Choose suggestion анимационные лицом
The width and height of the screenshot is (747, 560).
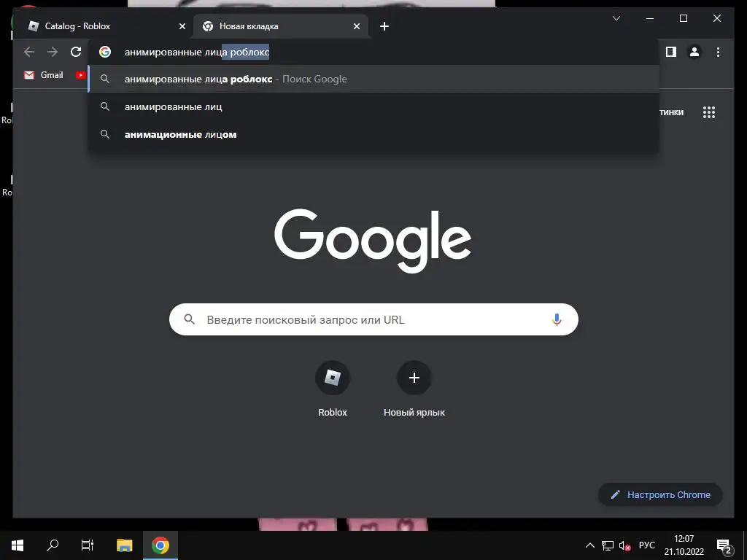point(373,134)
